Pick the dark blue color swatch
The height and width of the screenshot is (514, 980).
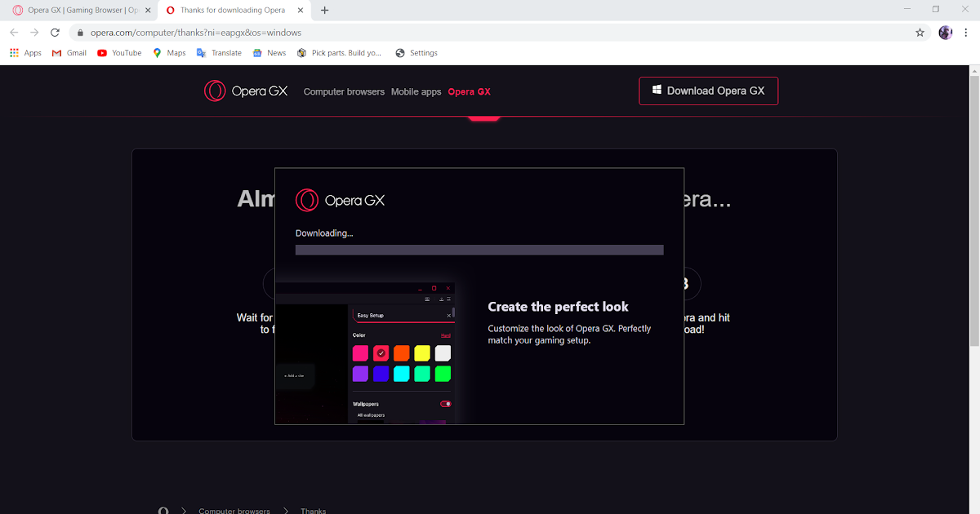tap(381, 374)
